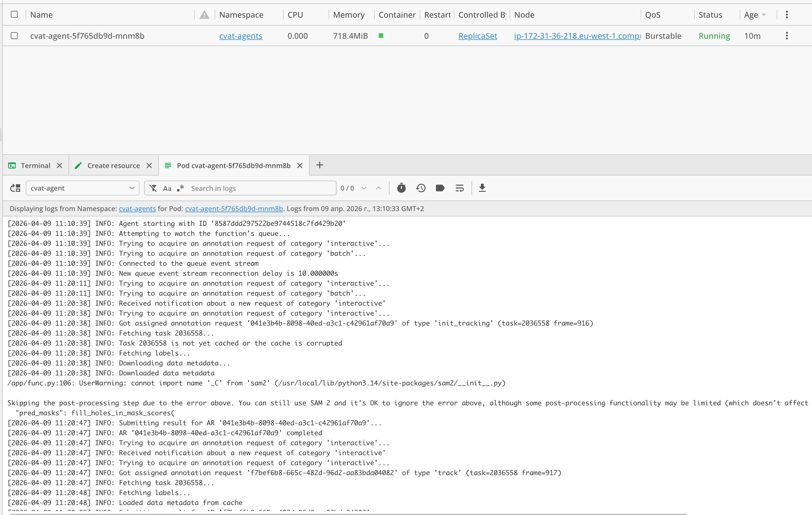Sort by QoS column header
Viewport: 812px width, 515px height.
[x=653, y=15]
